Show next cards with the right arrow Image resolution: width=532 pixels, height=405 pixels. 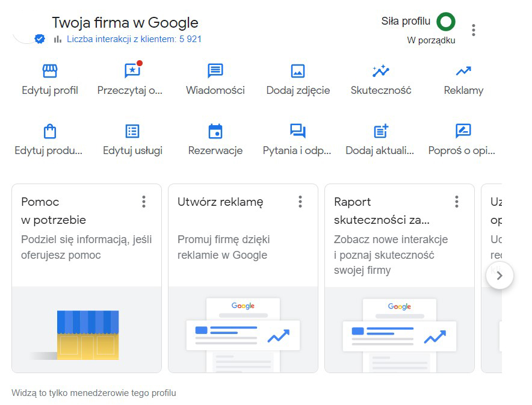click(500, 276)
